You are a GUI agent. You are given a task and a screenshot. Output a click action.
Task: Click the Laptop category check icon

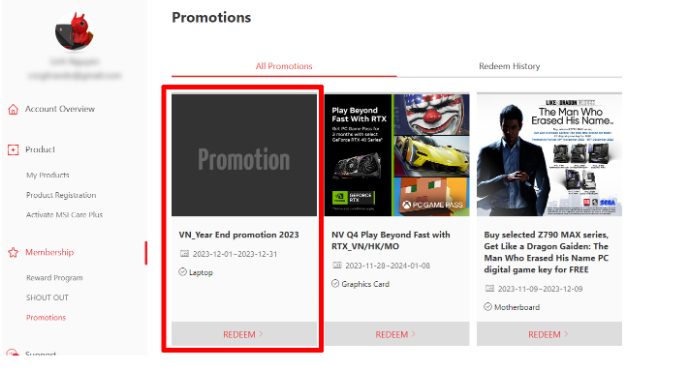tap(183, 272)
